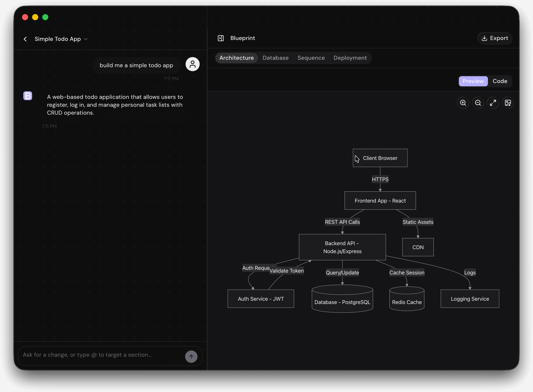Select the Backend API - Node.js/Express node
Viewport: 533px width, 392px height.
pyautogui.click(x=342, y=247)
